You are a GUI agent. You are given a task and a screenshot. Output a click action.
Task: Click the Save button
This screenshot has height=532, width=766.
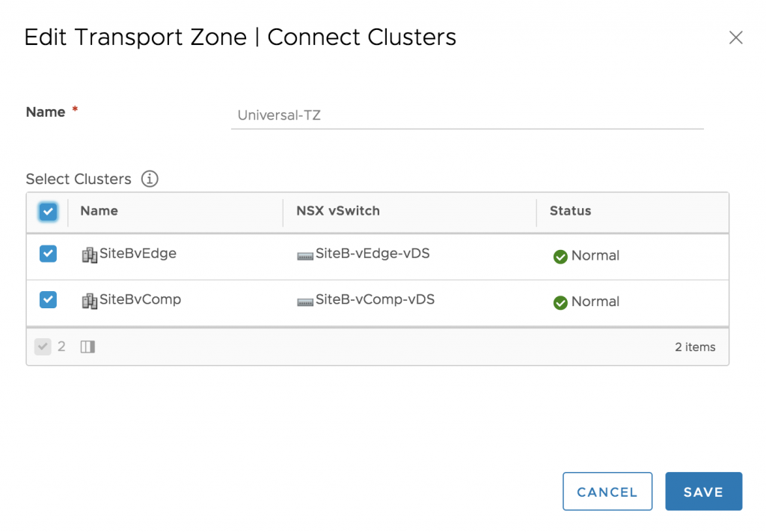point(703,492)
